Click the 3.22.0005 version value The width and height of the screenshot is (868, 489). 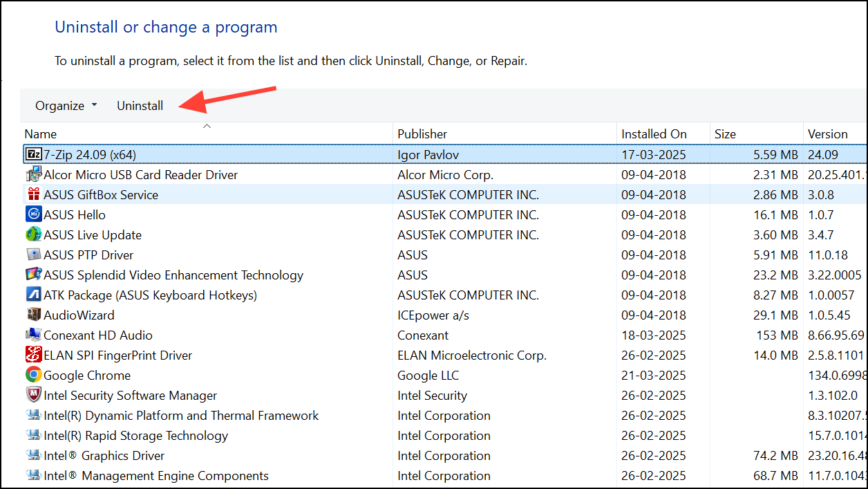click(834, 275)
